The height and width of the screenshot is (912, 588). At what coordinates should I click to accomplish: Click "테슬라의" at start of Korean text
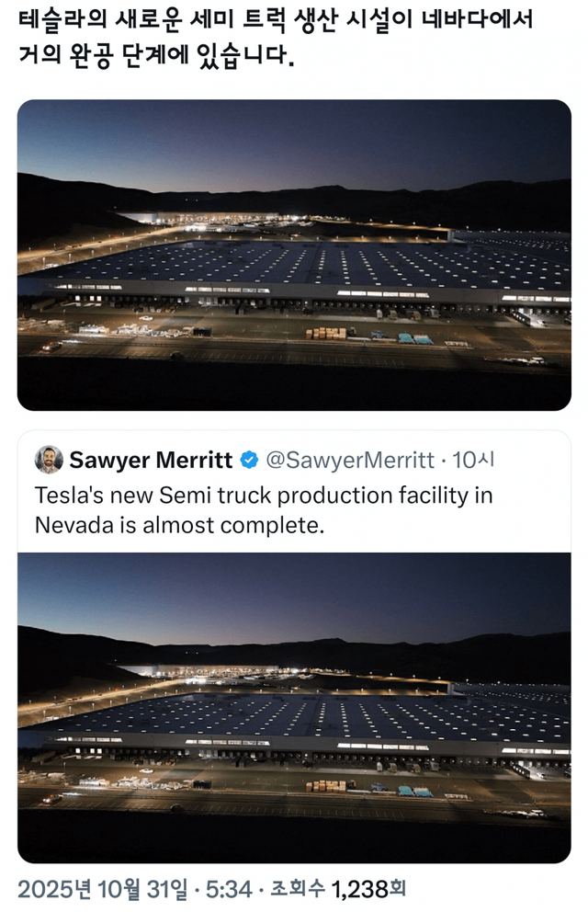click(x=57, y=19)
